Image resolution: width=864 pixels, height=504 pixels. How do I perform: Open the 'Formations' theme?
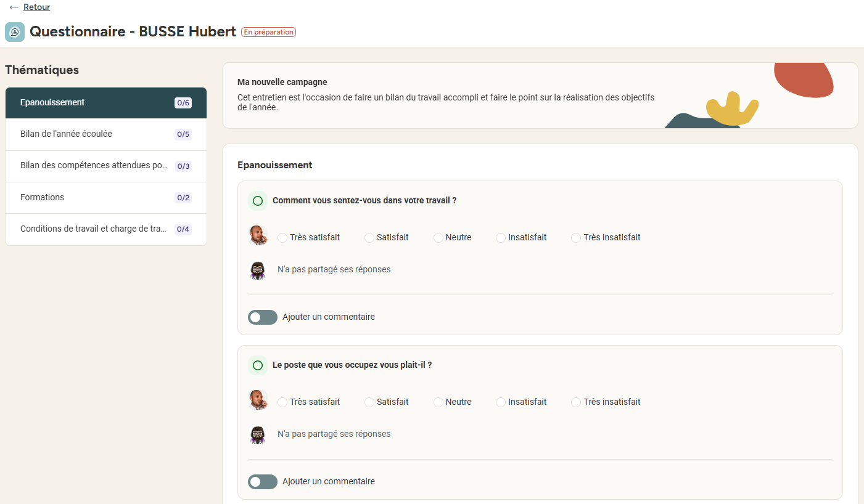(106, 198)
